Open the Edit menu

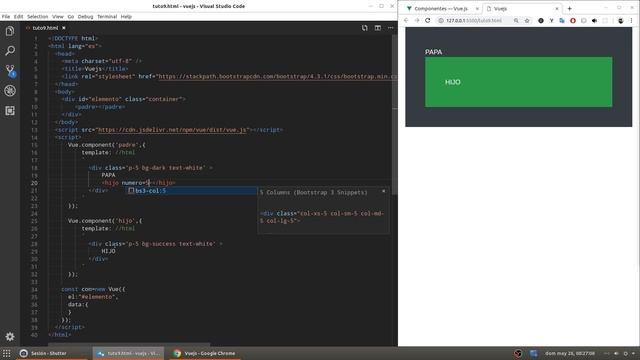[18, 17]
